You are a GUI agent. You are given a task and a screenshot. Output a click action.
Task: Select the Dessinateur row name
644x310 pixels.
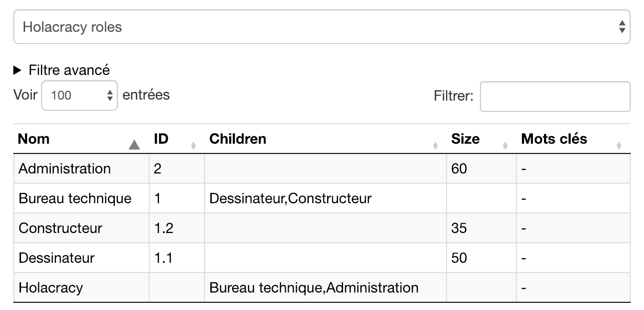click(x=56, y=258)
